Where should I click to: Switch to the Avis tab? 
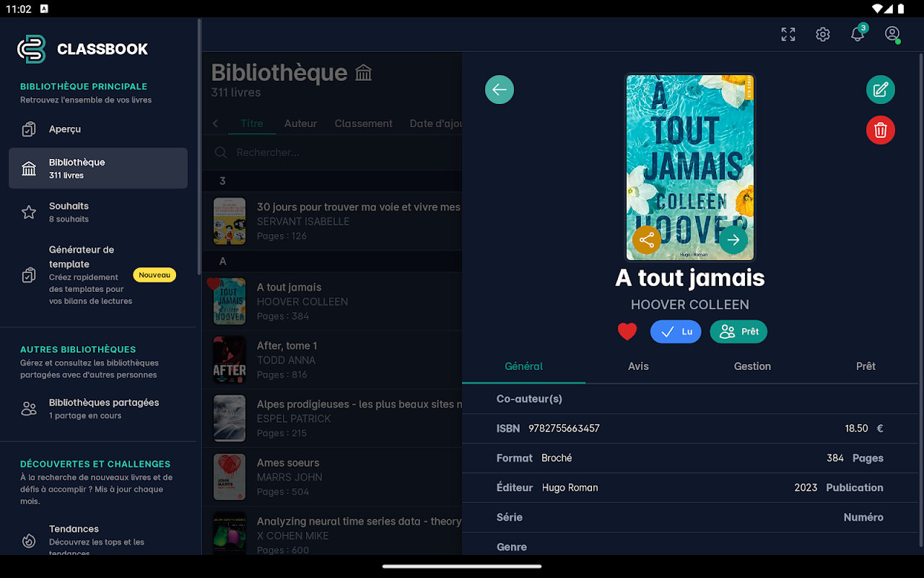(638, 366)
